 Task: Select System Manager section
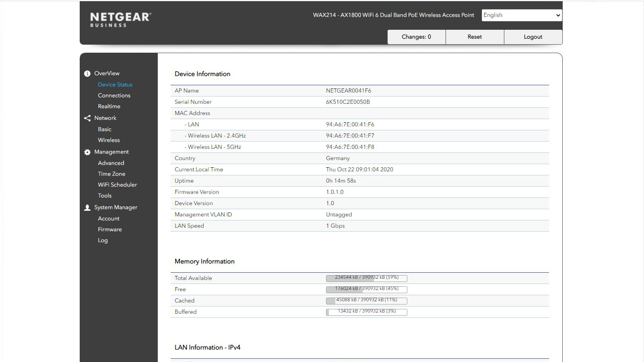tap(116, 208)
